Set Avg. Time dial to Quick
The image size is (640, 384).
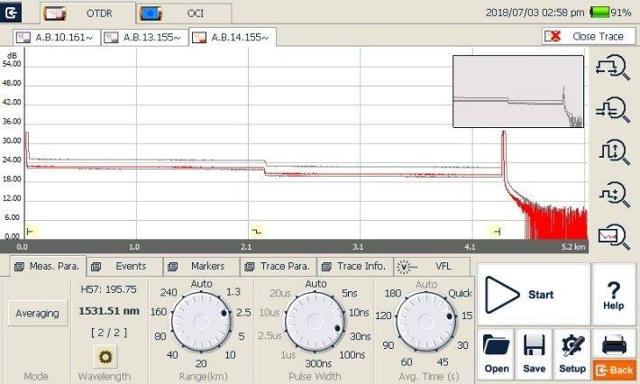460,293
